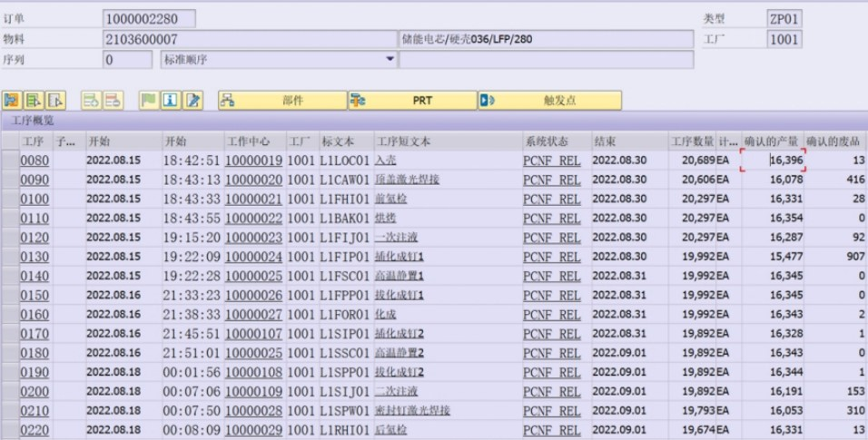Click the insert row icon with green plus
Screen dimensions: 868x440
91,101
